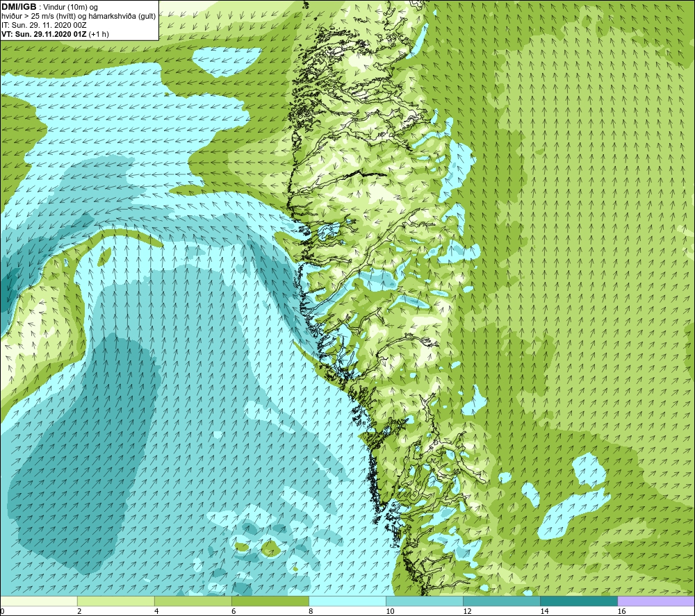Click the scale label "2"
Viewport: 695px width, 616px height.
point(79,612)
